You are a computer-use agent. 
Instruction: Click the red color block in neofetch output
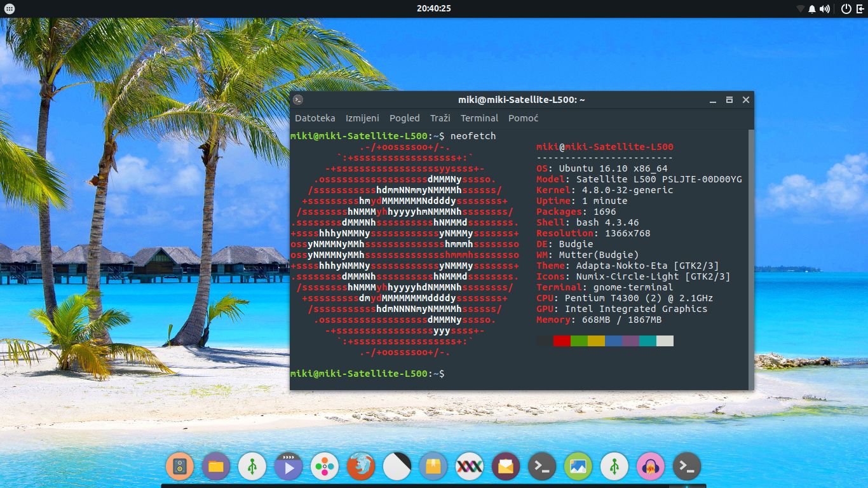562,341
